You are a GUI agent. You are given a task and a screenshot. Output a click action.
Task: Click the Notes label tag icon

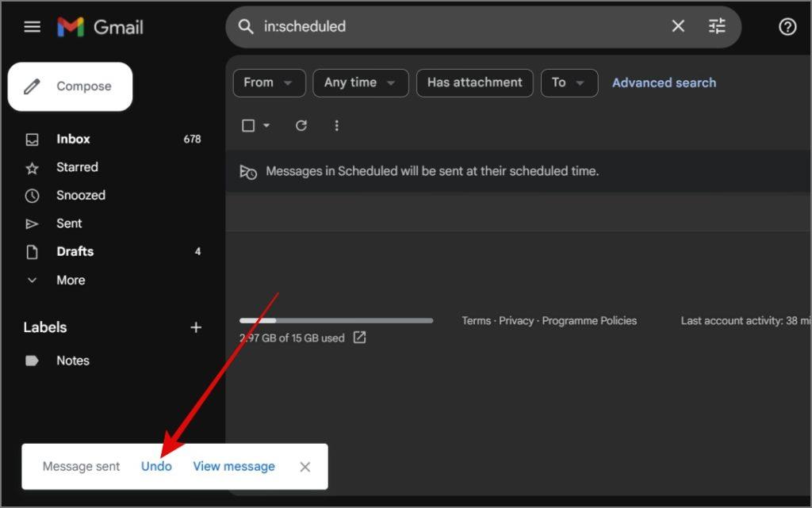pos(32,361)
